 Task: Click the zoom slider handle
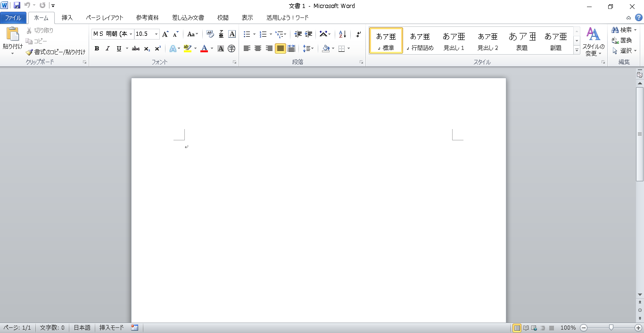coord(611,327)
